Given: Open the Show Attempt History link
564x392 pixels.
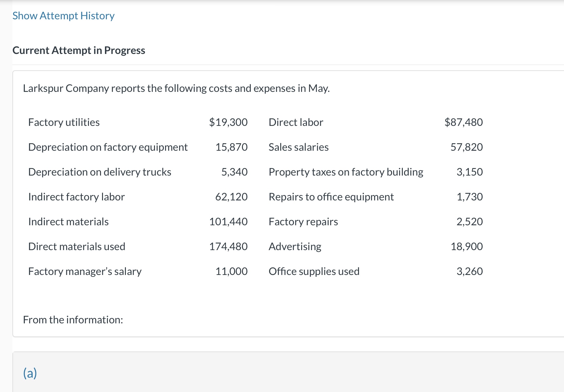Looking at the screenshot, I should point(63,16).
